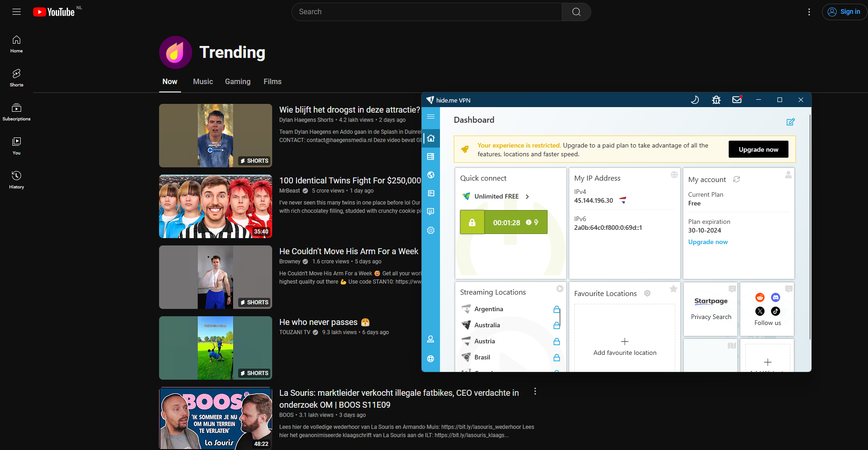Open hide.me account profile icon in sidebar

tap(431, 339)
